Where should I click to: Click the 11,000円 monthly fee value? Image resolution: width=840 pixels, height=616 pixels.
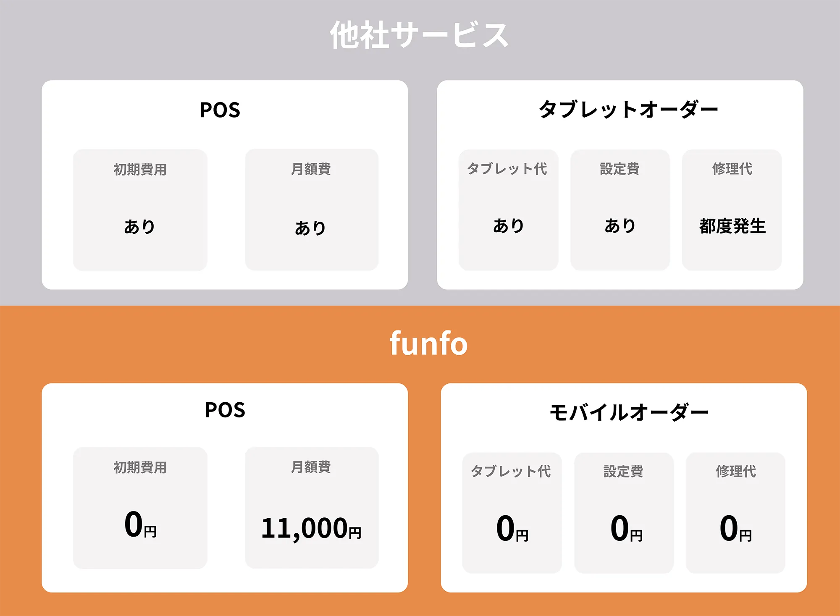(311, 528)
